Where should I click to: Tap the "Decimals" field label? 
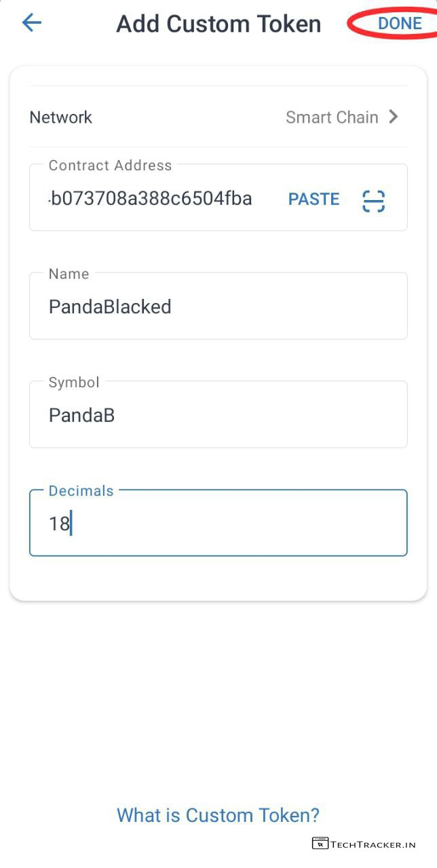click(x=81, y=491)
